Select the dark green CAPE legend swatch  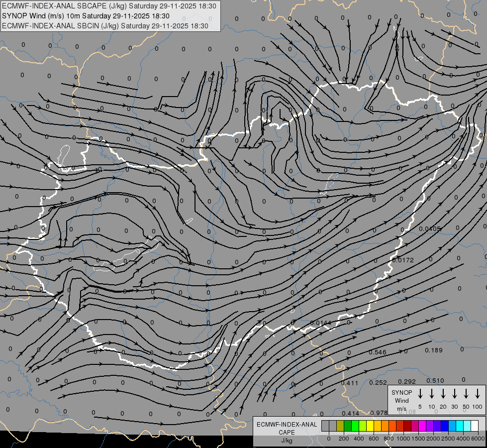coord(348,426)
